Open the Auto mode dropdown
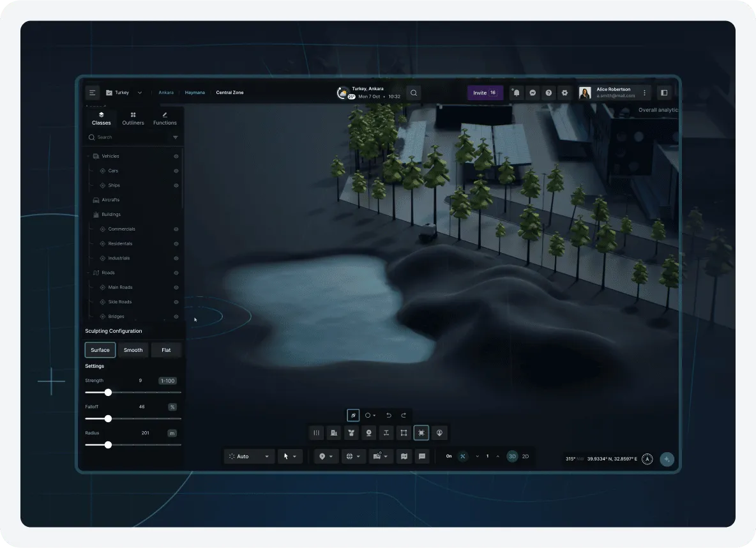756x548 pixels. 249,456
